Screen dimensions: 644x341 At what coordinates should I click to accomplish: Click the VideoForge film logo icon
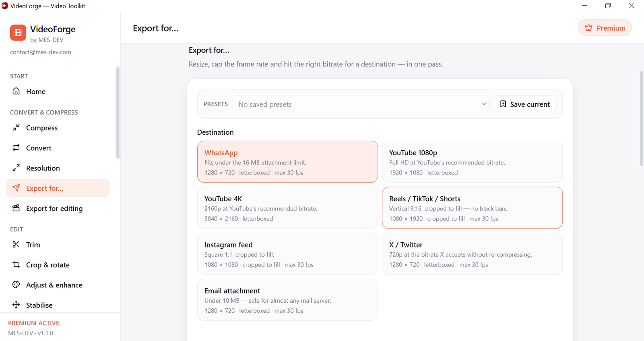click(18, 33)
